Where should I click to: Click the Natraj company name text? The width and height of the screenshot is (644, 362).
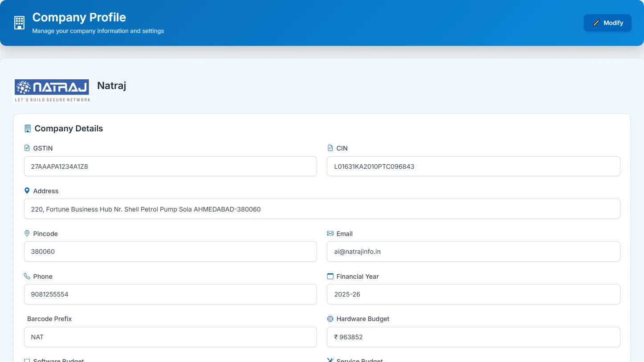(112, 85)
